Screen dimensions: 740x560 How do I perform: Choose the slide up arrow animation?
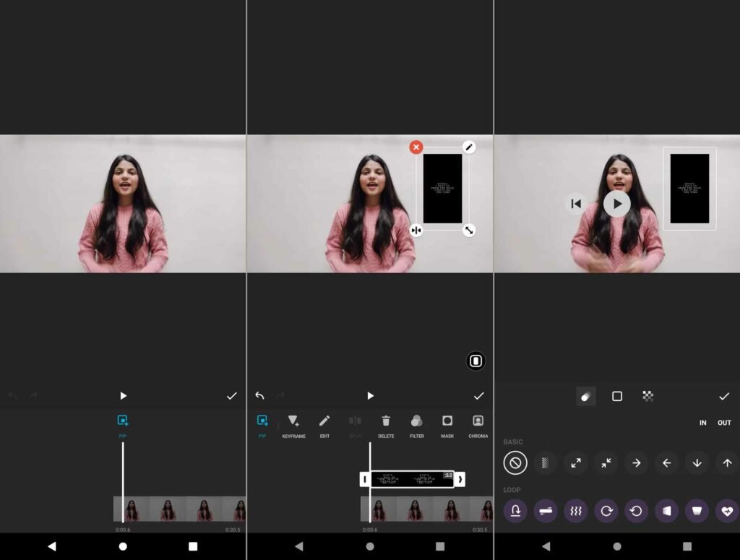click(x=727, y=463)
